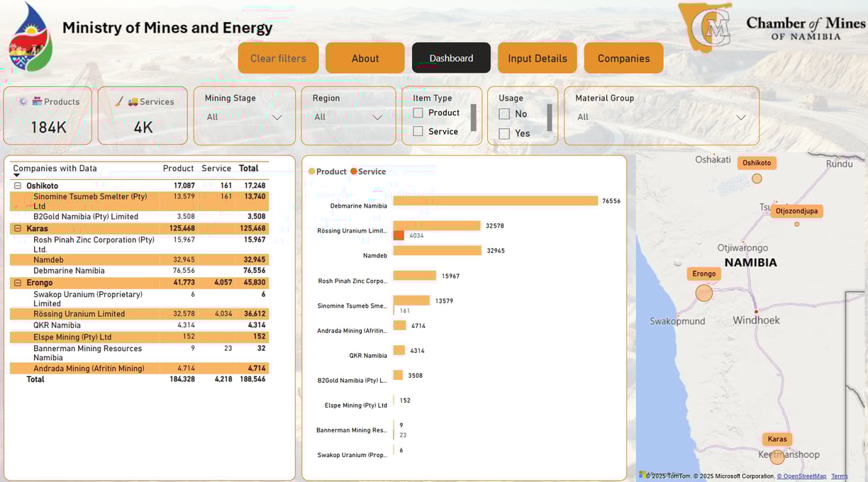Click the Microsoft logo on the map
Screen dimensions: 868x482
(x=642, y=474)
